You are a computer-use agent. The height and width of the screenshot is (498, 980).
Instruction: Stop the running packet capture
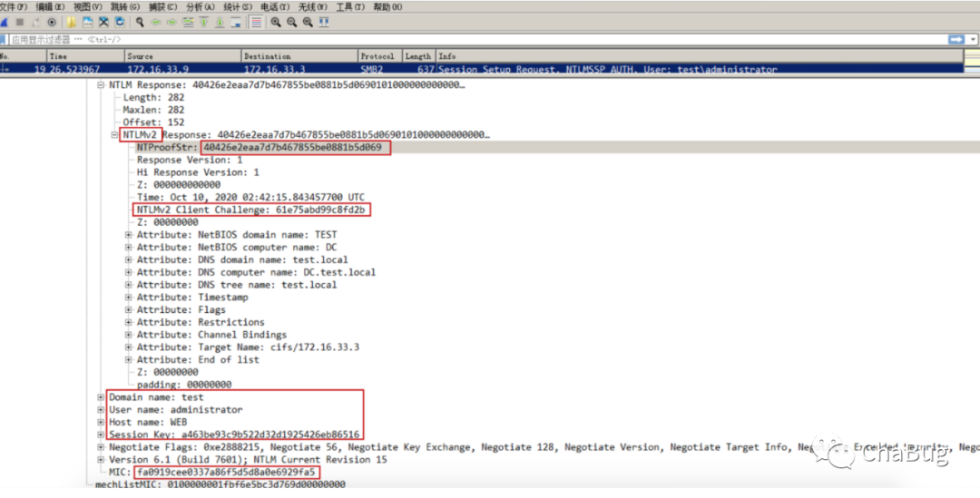coord(20,23)
